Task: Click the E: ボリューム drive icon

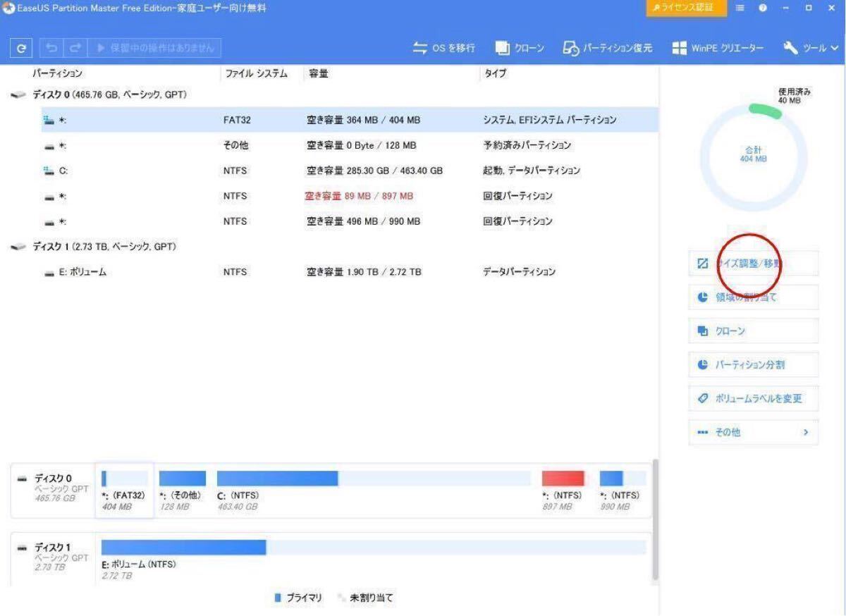Action: click(x=49, y=273)
